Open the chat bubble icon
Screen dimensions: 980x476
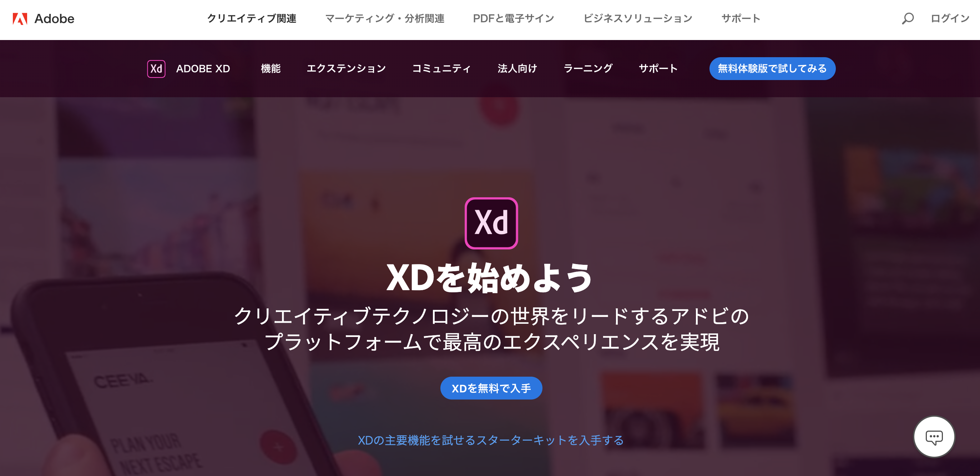(x=934, y=437)
